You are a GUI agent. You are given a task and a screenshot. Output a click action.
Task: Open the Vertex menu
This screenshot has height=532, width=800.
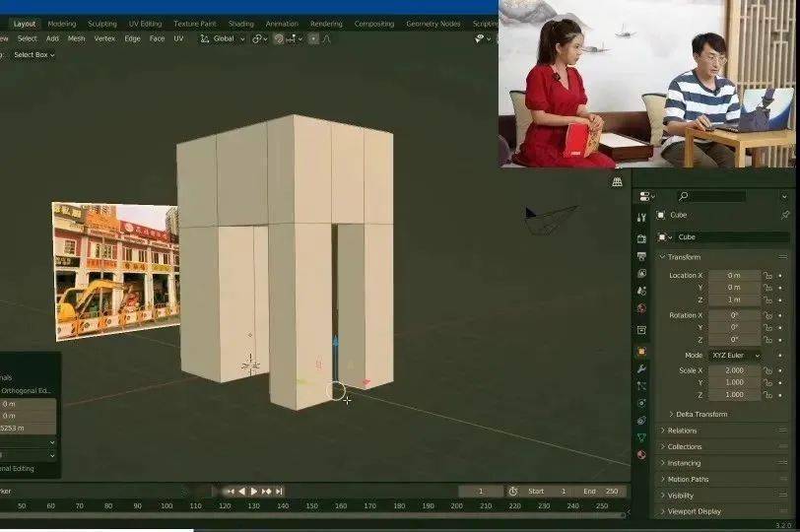coord(104,38)
